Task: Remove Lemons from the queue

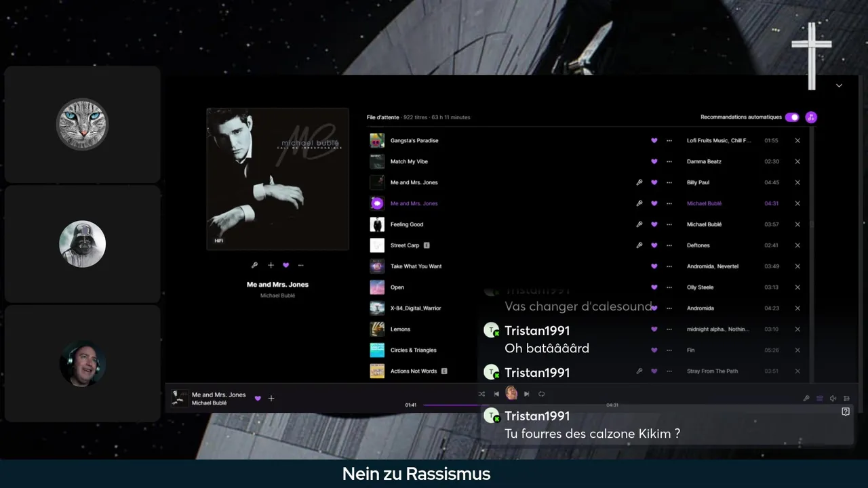Action: pos(797,329)
